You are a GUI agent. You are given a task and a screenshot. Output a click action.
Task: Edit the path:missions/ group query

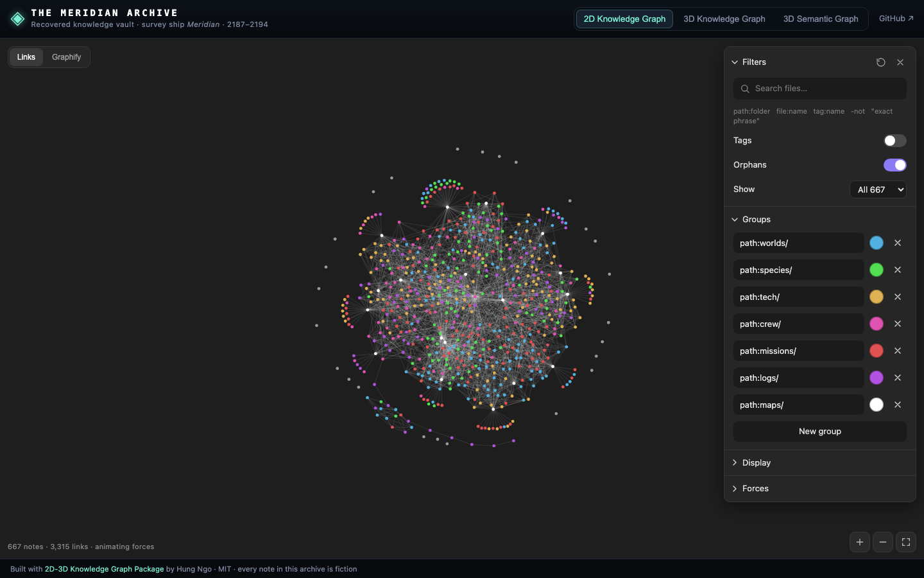click(799, 351)
